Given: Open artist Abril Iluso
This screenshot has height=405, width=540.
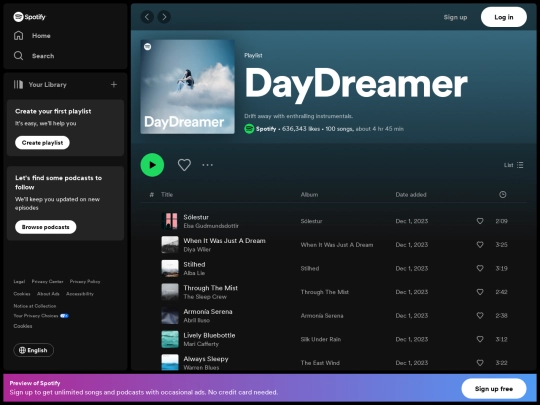Looking at the screenshot, I should [x=197, y=320].
